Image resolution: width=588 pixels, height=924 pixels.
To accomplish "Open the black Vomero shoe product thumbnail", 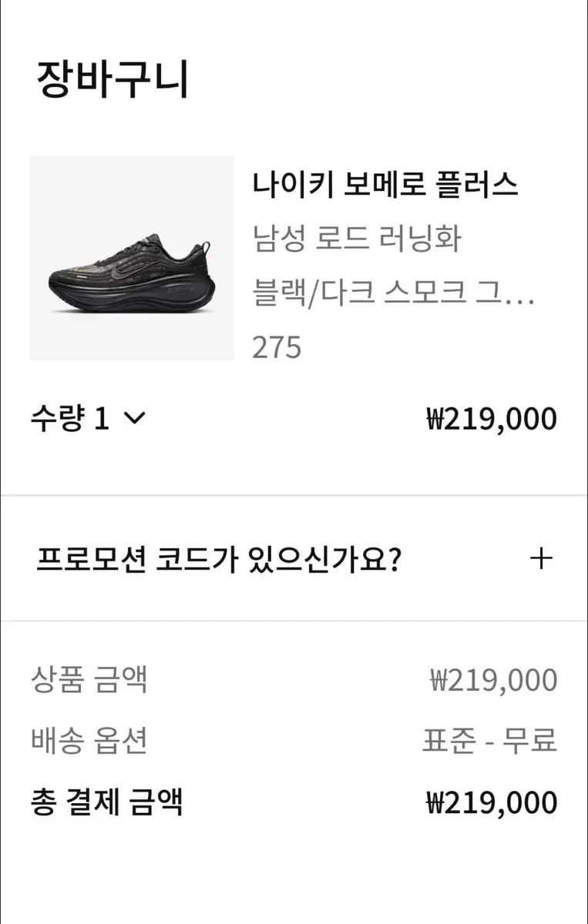I will [x=132, y=258].
